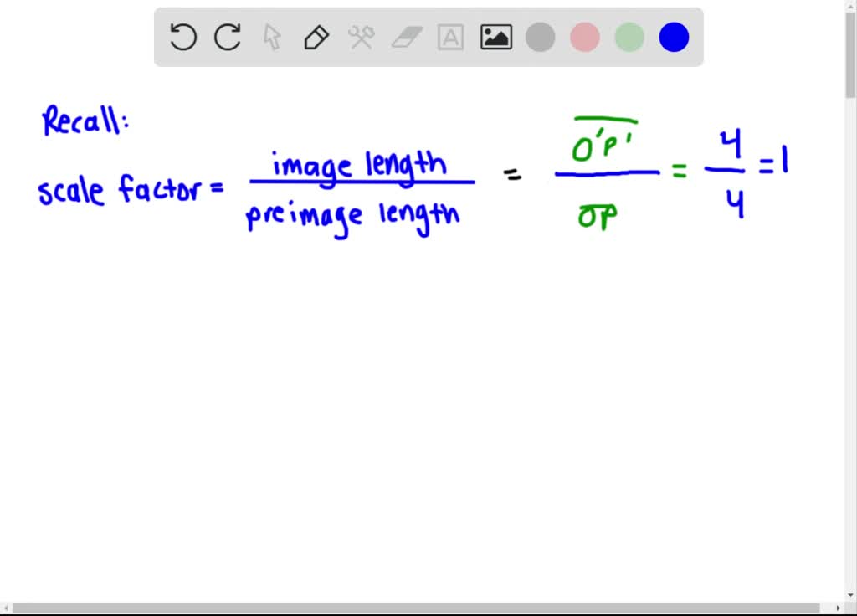Set pen color to light green
The width and height of the screenshot is (857, 616).
pyautogui.click(x=629, y=37)
